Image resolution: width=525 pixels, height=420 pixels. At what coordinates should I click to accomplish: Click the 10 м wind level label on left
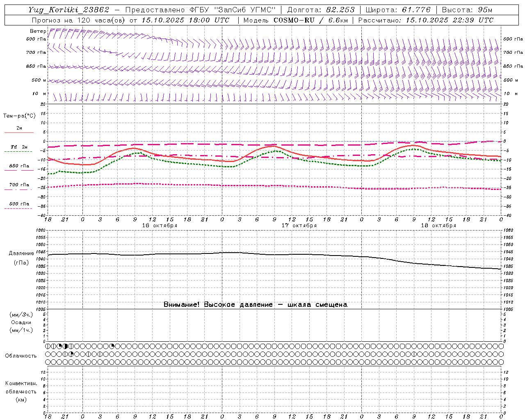(39, 94)
